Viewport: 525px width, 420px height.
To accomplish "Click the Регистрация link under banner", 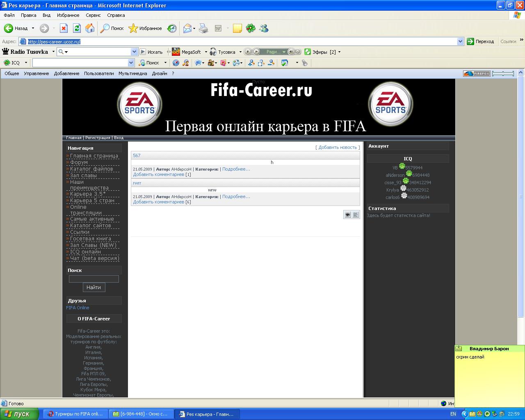I will click(98, 138).
